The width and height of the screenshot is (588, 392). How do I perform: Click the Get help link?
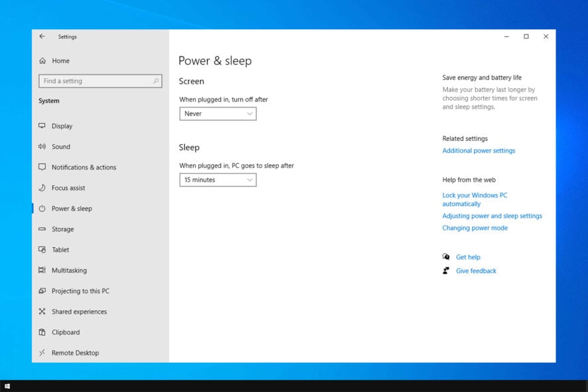tap(468, 257)
